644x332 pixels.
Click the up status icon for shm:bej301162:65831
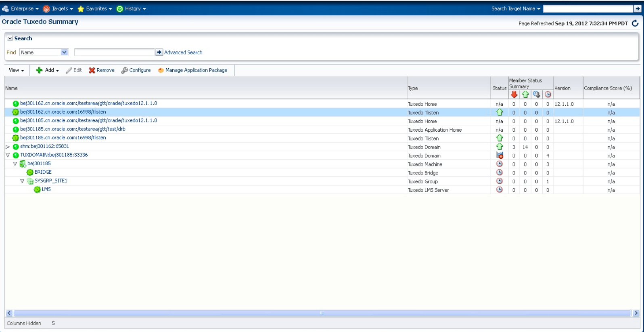[500, 147]
